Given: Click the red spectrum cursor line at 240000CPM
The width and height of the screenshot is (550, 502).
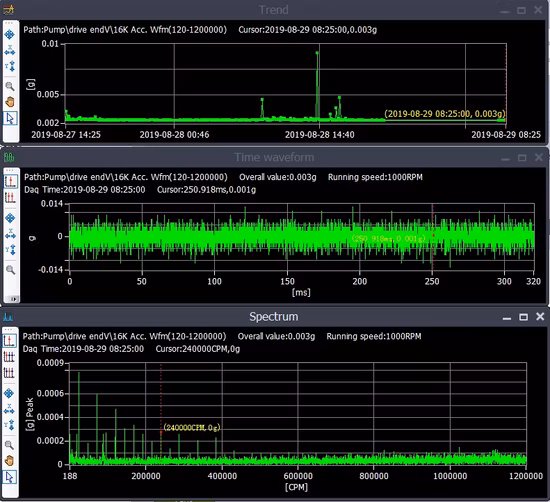Looking at the screenshot, I should pyautogui.click(x=161, y=413).
